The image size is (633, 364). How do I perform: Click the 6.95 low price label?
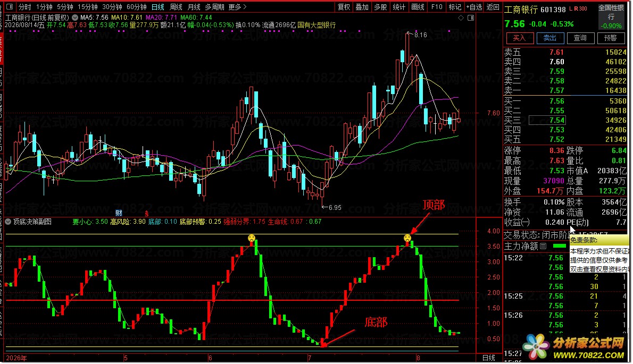335,208
